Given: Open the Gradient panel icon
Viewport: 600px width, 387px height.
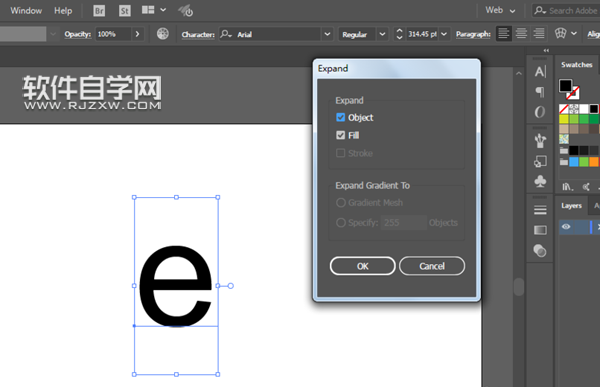Looking at the screenshot, I should (540, 230).
